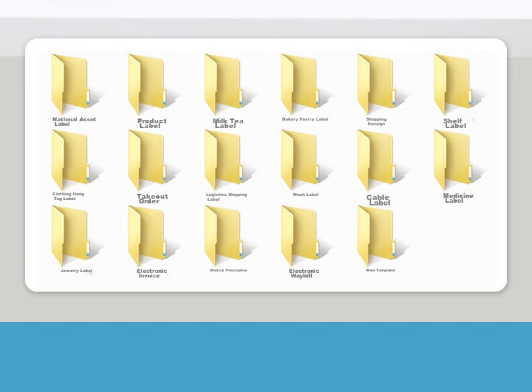Click the 'Wash Label' caption text
Viewport: 532px width, 392px height.
coord(305,195)
